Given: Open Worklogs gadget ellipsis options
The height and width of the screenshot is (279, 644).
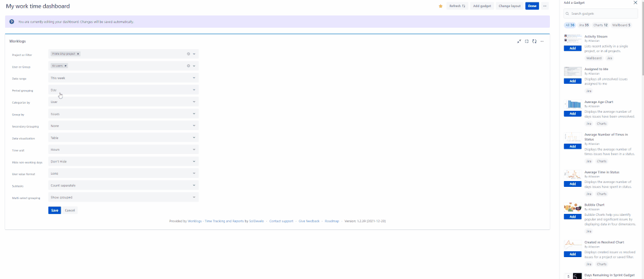Looking at the screenshot, I should tap(542, 41).
